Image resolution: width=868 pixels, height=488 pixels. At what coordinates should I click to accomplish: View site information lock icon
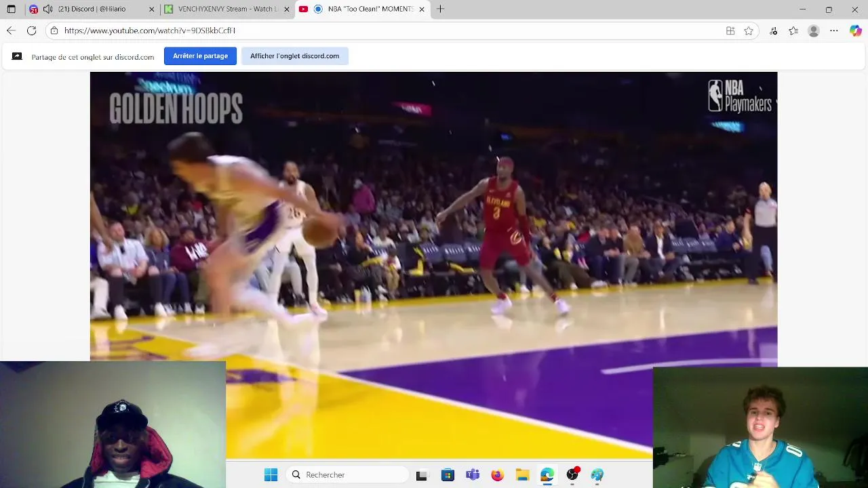coord(54,30)
